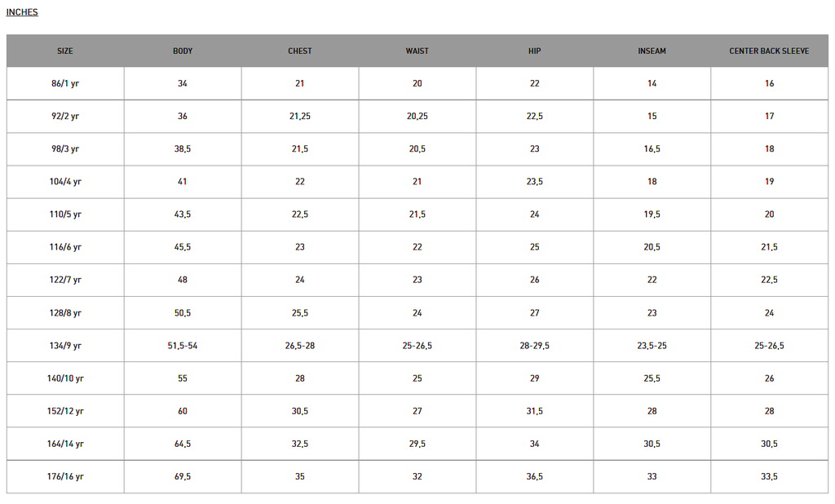Viewport: 835px width, 504px height.
Task: Select the 110/5 yr size cell
Action: [x=65, y=214]
